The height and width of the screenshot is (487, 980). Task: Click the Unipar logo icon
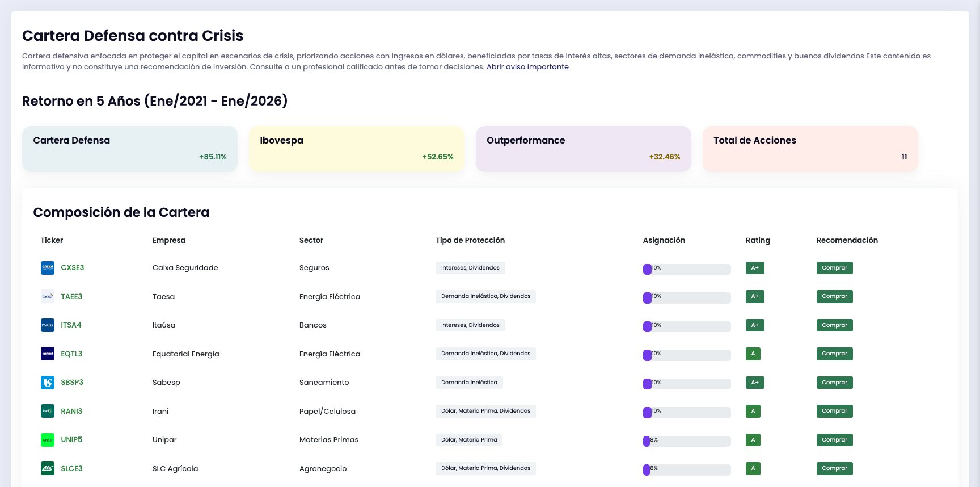pyautogui.click(x=48, y=440)
